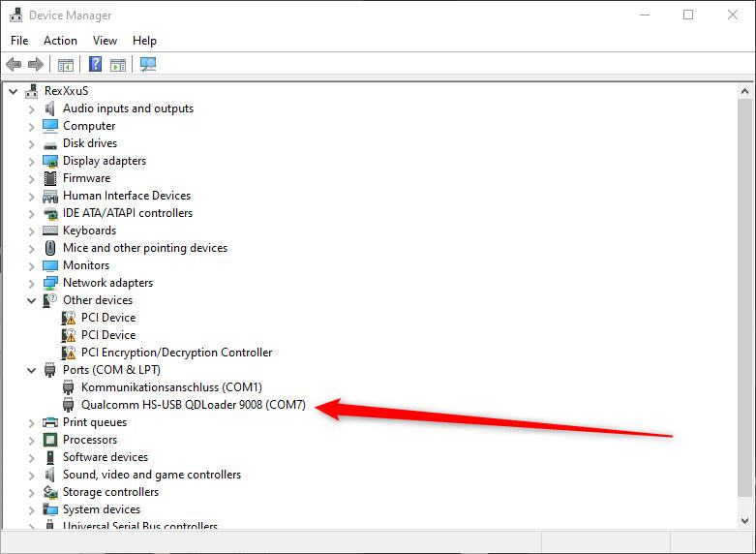Expand the Sound, video and game controllers arrow
This screenshot has width=756, height=554.
pos(32,475)
